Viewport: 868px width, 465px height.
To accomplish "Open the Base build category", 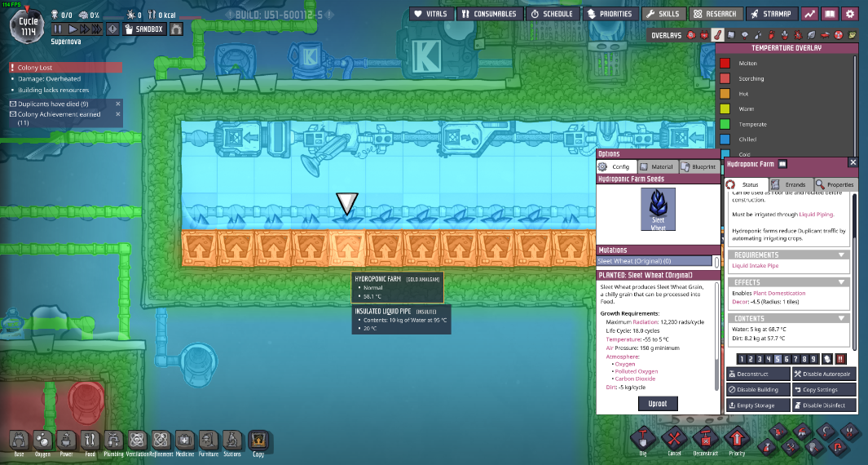I will click(20, 441).
